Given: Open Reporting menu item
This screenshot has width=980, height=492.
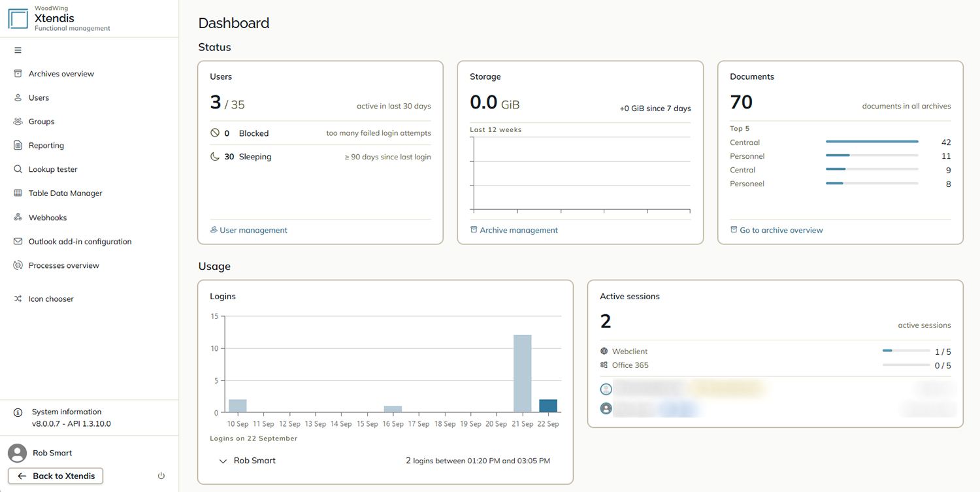Looking at the screenshot, I should (46, 146).
